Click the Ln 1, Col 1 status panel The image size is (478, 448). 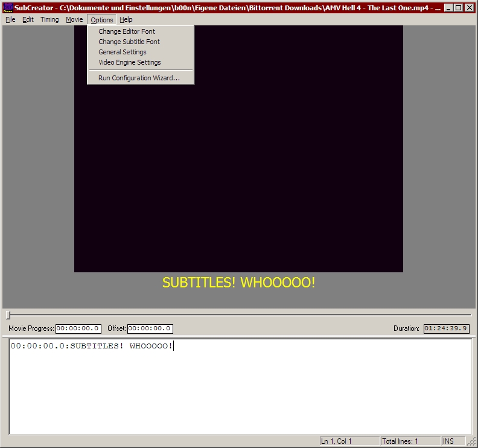pyautogui.click(x=349, y=441)
